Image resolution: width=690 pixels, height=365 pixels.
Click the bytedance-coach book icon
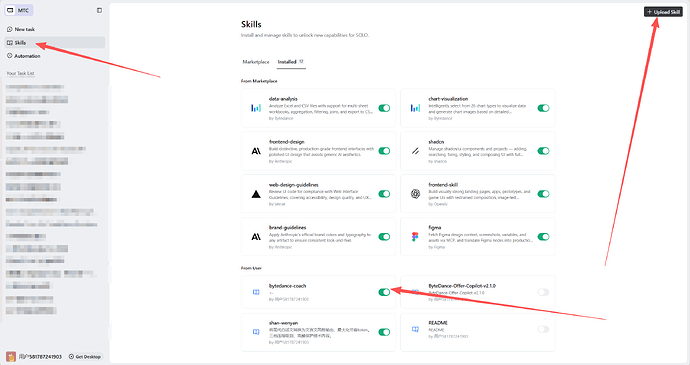[256, 292]
